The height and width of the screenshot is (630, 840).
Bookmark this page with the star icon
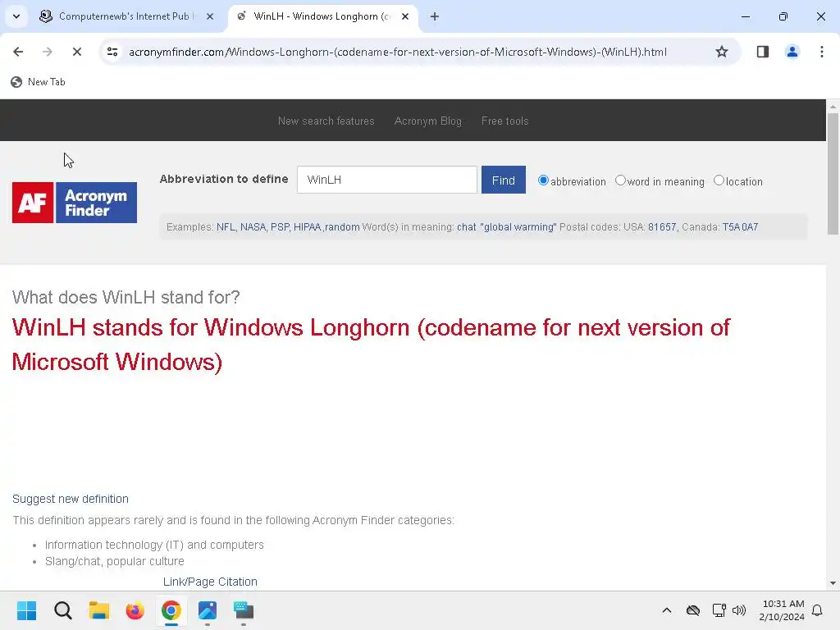pyautogui.click(x=722, y=52)
